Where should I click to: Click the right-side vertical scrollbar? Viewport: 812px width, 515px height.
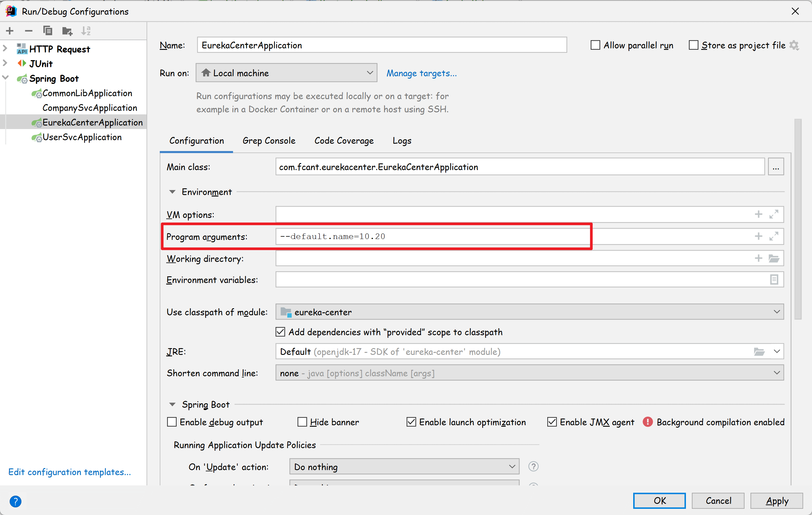(798, 219)
